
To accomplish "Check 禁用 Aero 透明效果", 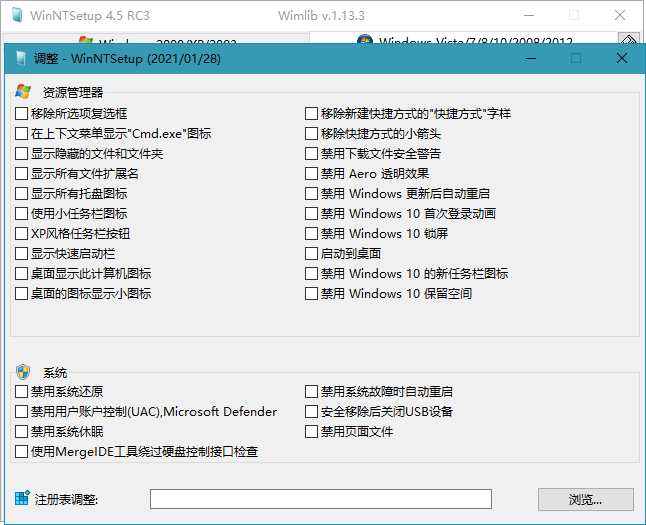I will (311, 173).
